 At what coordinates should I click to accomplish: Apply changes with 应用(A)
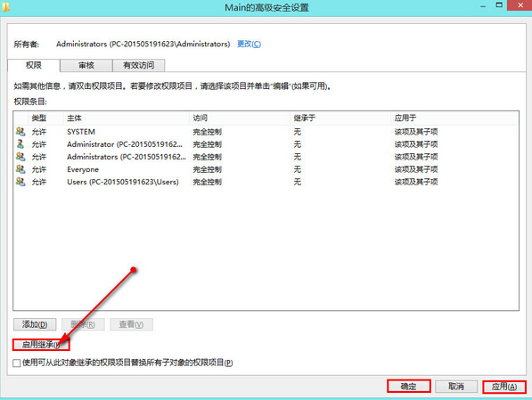[x=504, y=386]
